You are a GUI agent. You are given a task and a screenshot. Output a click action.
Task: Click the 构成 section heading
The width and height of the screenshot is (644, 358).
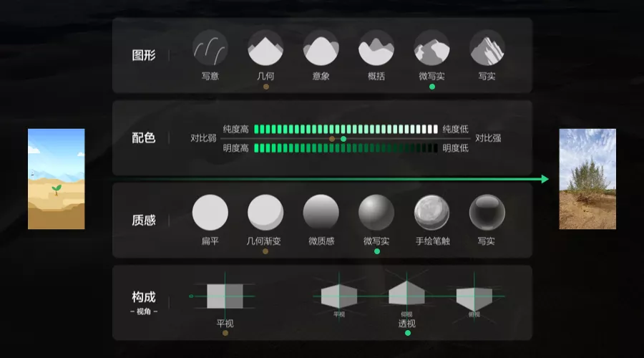144,296
